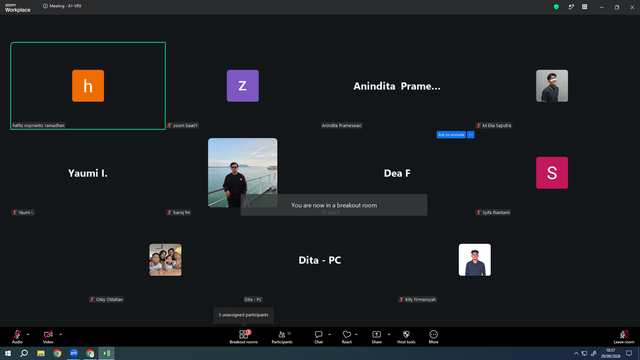Click the 'You are now in a breakout room' notice
The width and height of the screenshot is (640, 360).
tap(334, 205)
